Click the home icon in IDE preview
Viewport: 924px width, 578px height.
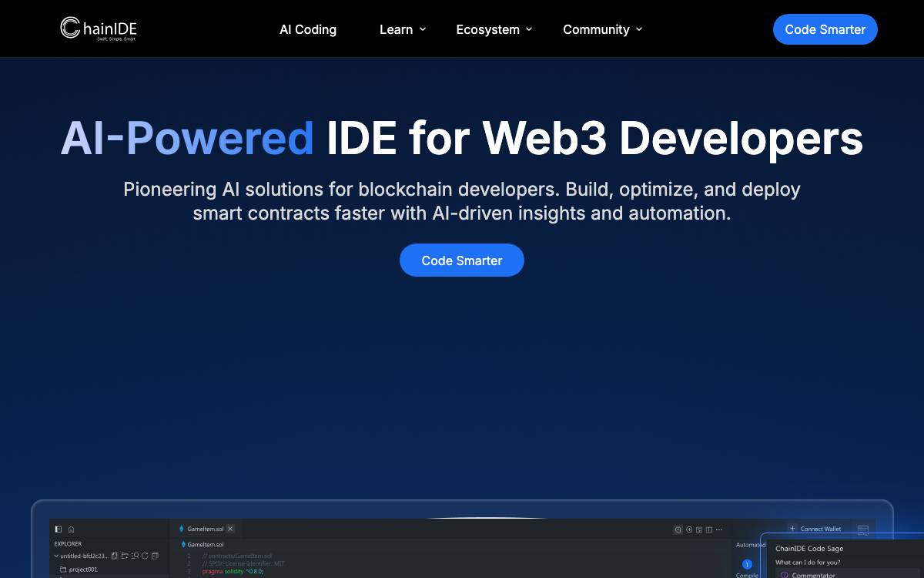71,529
